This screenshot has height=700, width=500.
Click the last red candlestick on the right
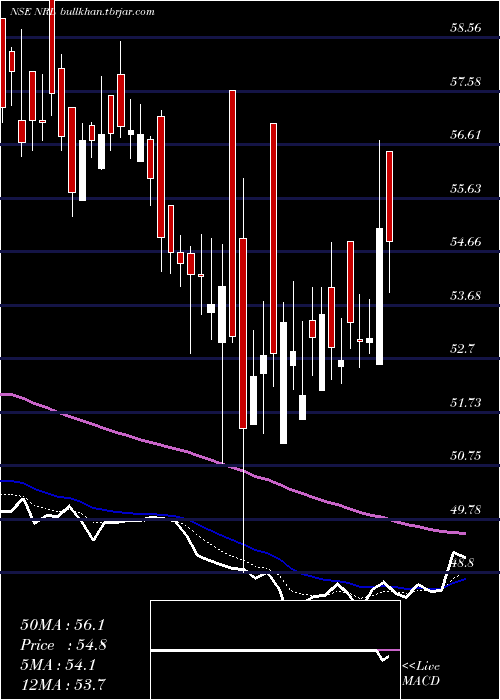point(389,196)
